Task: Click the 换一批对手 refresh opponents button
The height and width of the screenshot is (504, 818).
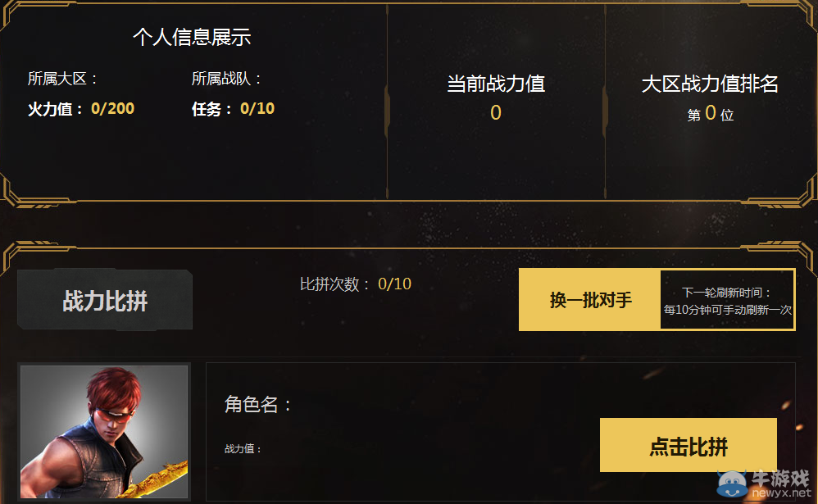Action: [589, 300]
